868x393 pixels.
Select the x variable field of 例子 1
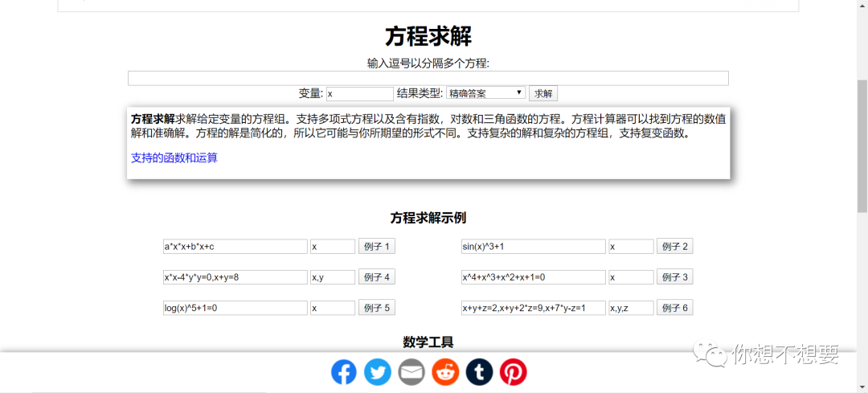click(x=333, y=246)
